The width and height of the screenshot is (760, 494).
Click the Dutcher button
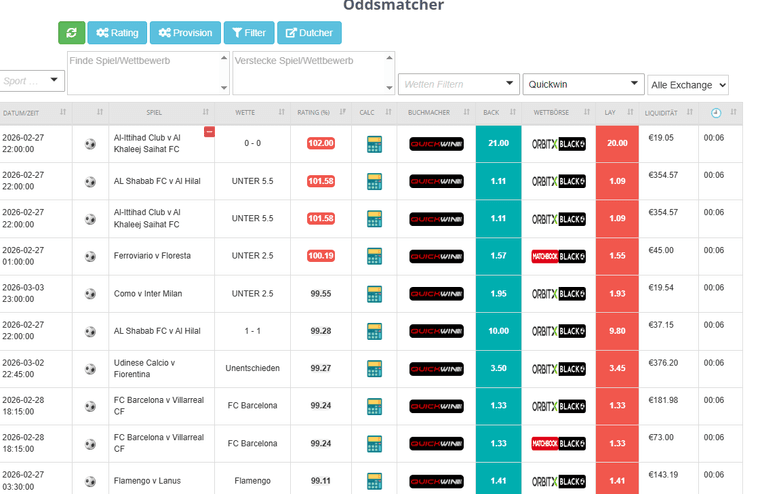click(309, 33)
